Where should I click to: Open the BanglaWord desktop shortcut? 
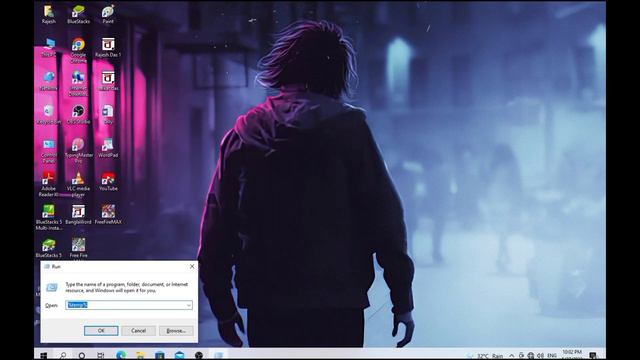[x=78, y=215]
